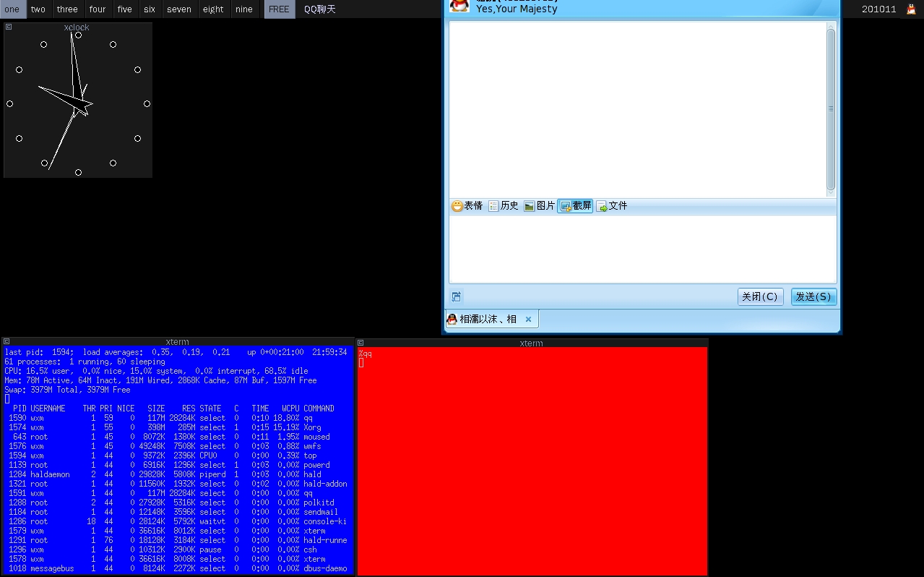The height and width of the screenshot is (577, 924).
Task: Click the COMMAND column header in top
Action: tap(319, 409)
